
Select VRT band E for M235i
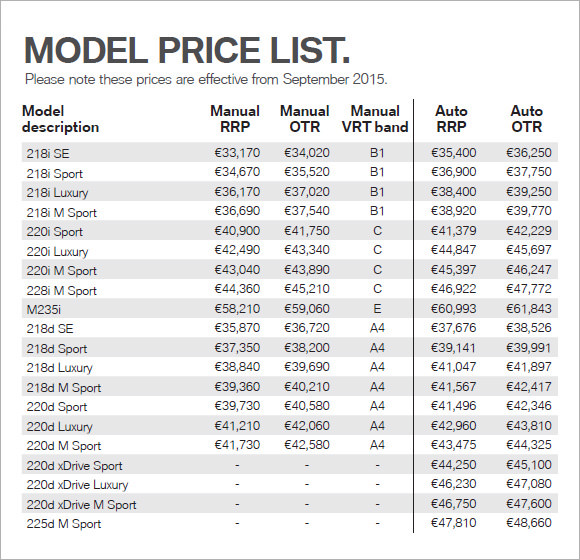tap(377, 308)
